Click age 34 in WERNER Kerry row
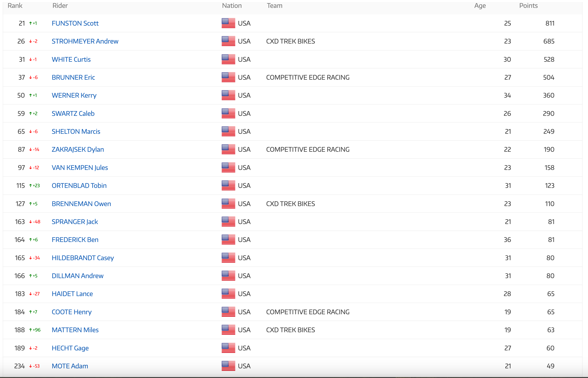 507,95
